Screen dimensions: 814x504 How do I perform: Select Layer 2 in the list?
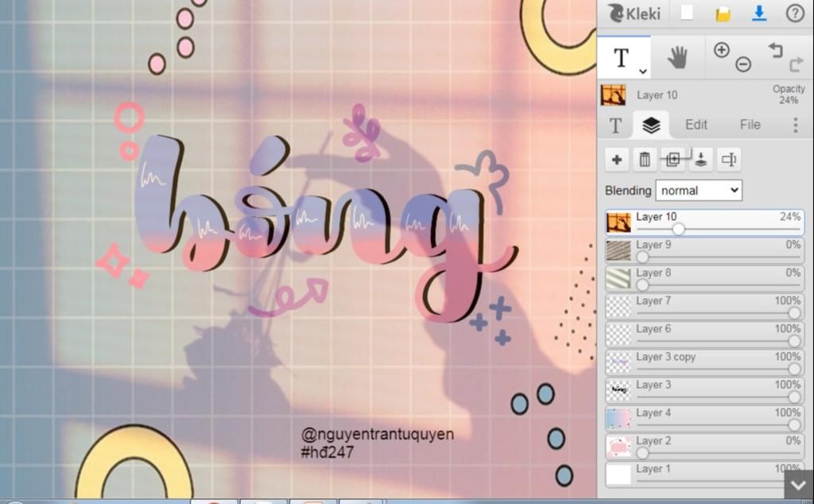click(705, 447)
